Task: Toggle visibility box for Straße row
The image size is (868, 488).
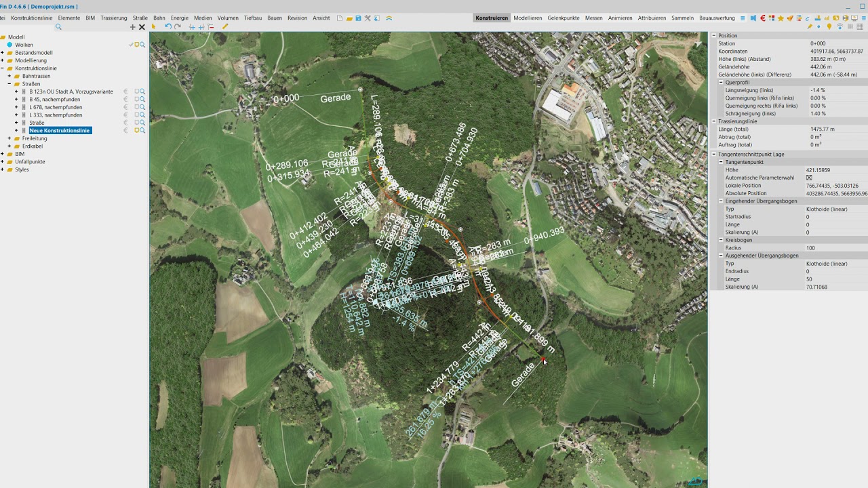Action: point(137,123)
